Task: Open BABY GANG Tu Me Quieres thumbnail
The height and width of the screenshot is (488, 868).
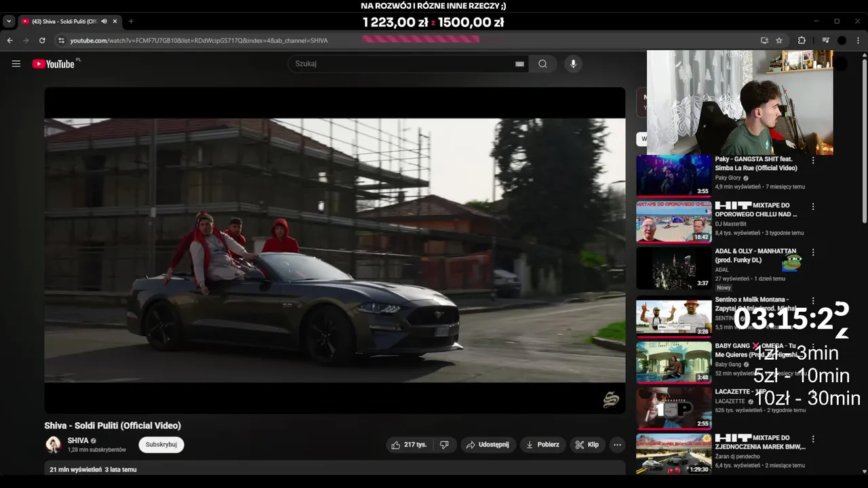Action: [673, 363]
